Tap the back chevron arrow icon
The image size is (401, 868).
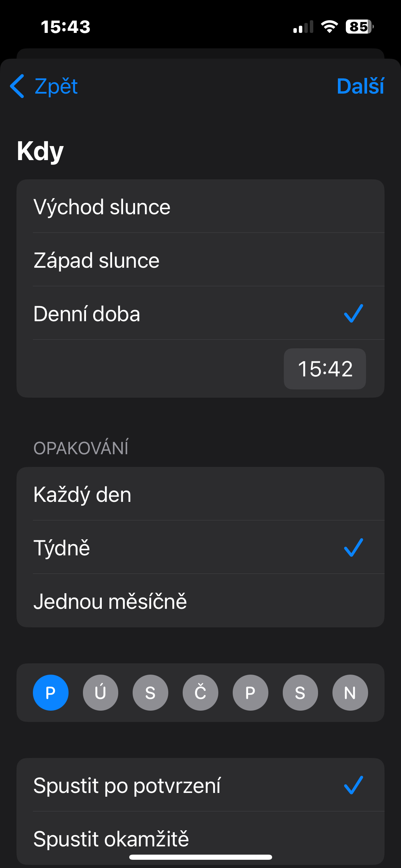[x=17, y=86]
